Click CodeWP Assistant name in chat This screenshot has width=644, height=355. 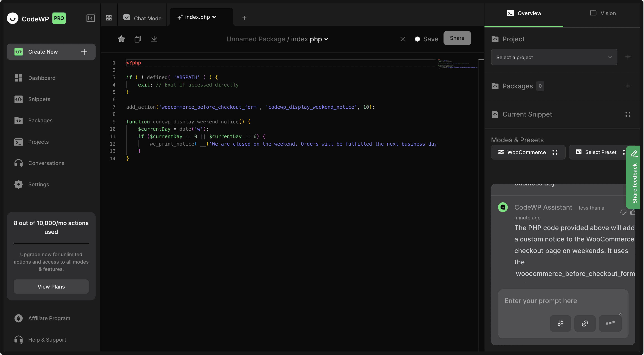(x=543, y=207)
